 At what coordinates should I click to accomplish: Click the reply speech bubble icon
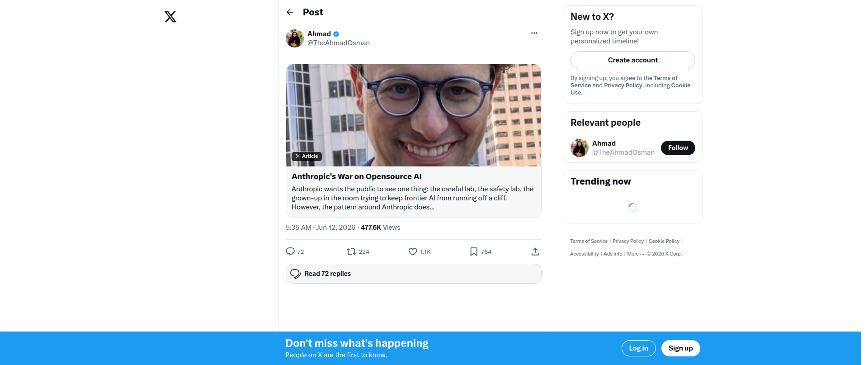pyautogui.click(x=290, y=251)
